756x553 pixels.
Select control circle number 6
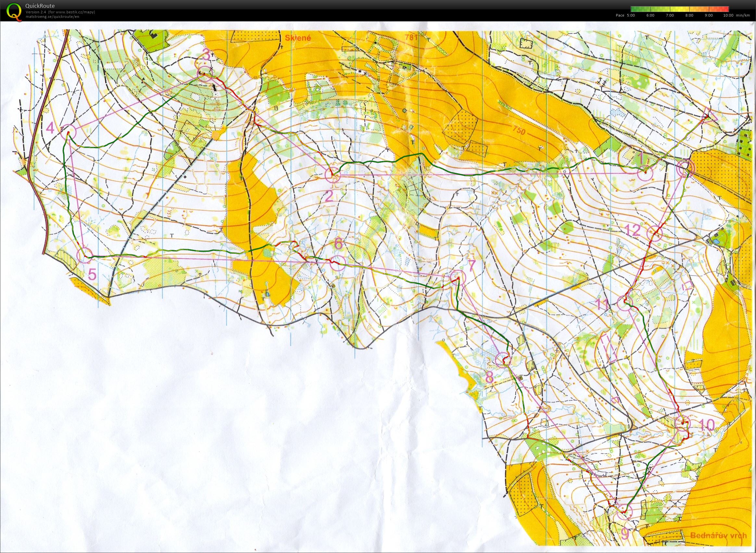[337, 263]
